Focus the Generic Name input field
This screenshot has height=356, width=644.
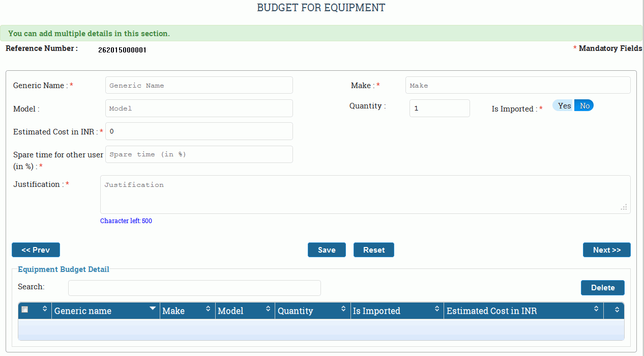tap(199, 86)
